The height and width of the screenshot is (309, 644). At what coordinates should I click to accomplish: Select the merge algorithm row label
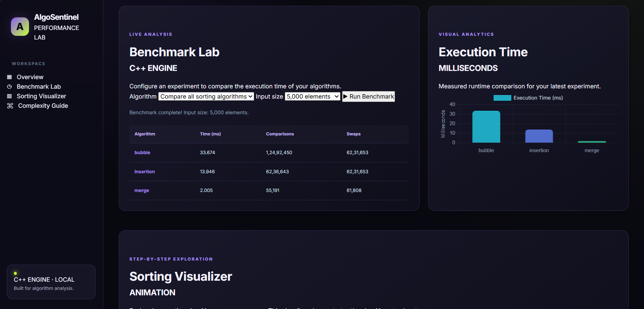[x=142, y=190]
